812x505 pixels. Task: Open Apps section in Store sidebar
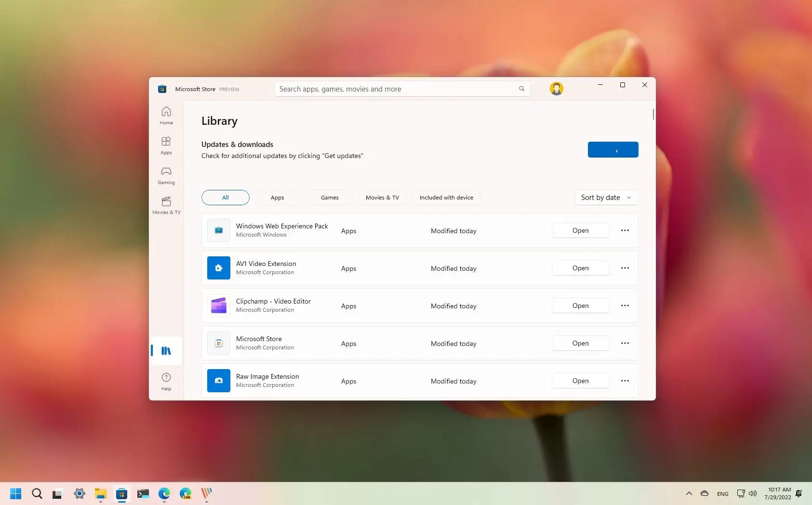tap(166, 146)
